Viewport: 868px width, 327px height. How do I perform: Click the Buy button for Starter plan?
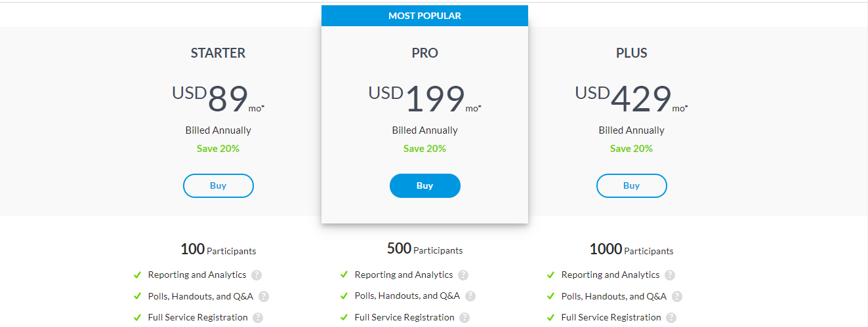pyautogui.click(x=218, y=185)
